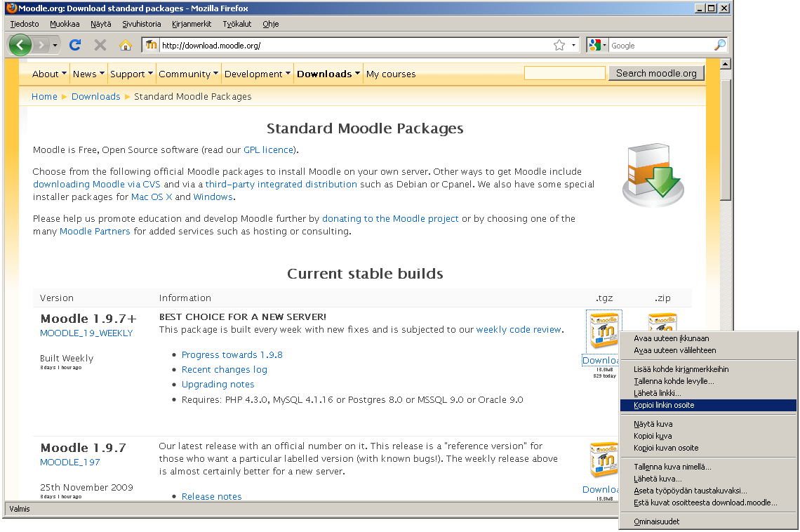Go to Downloads breadcrumb link

pyautogui.click(x=96, y=96)
